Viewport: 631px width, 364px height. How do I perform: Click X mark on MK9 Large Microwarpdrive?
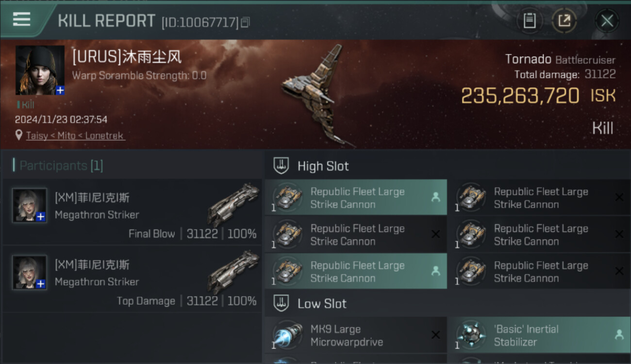[435, 335]
